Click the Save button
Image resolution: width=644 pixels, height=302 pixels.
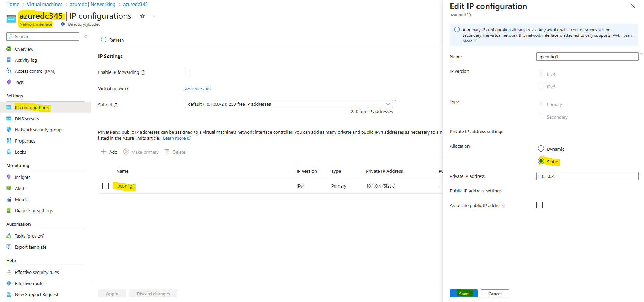tap(464, 293)
